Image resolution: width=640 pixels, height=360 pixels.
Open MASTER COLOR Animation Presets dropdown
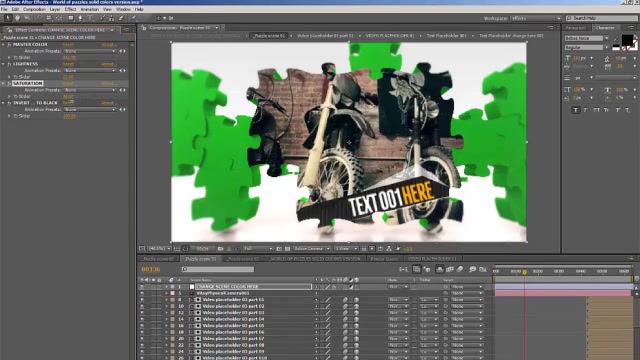(x=90, y=51)
